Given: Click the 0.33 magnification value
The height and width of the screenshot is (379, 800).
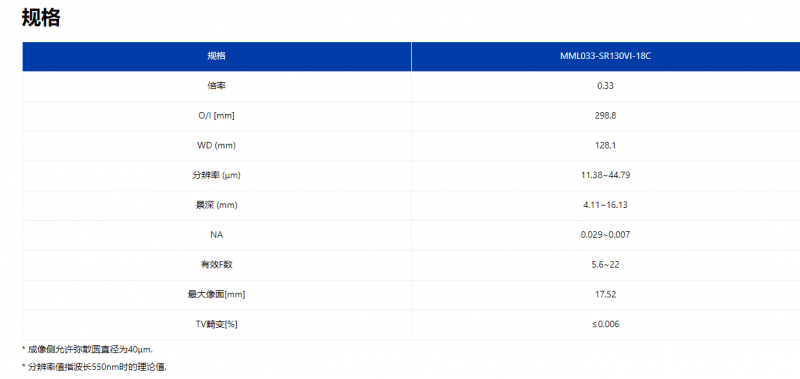Looking at the screenshot, I should click(x=605, y=86).
